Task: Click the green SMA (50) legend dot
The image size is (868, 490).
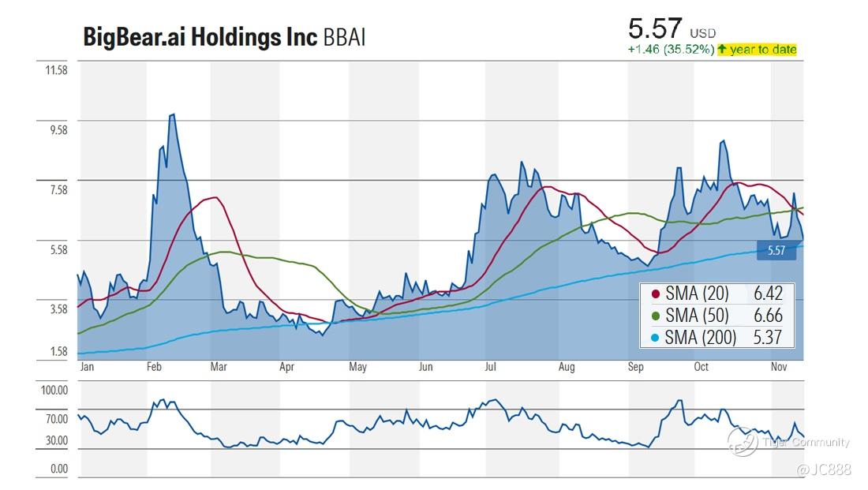Action: click(x=656, y=316)
